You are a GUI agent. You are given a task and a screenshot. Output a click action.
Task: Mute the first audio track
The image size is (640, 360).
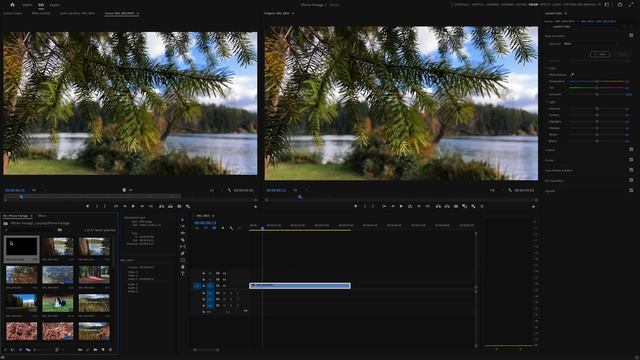(224, 293)
